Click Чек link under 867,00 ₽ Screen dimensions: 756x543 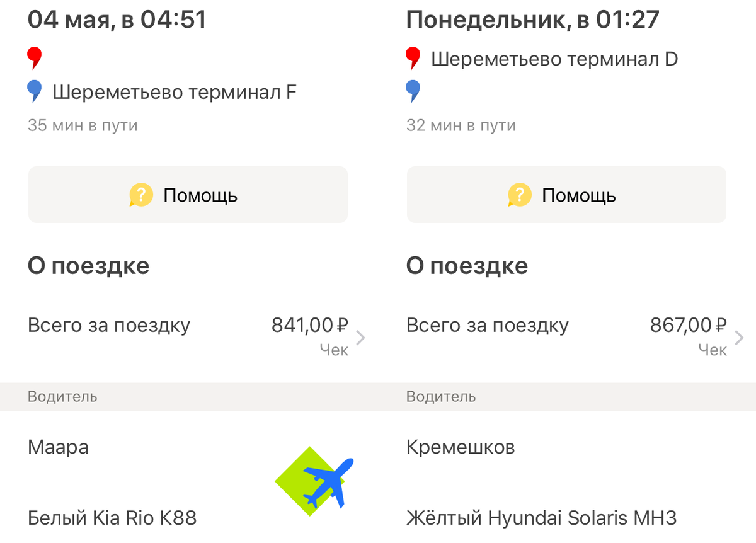pyautogui.click(x=713, y=350)
